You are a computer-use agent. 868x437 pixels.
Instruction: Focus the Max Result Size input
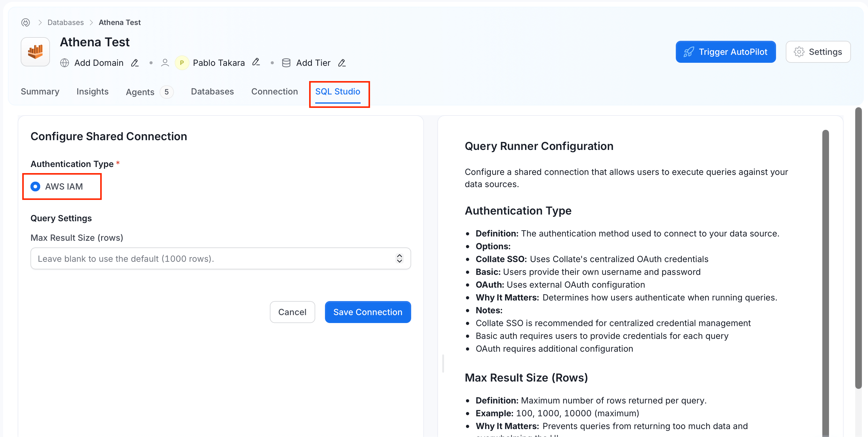coord(221,258)
